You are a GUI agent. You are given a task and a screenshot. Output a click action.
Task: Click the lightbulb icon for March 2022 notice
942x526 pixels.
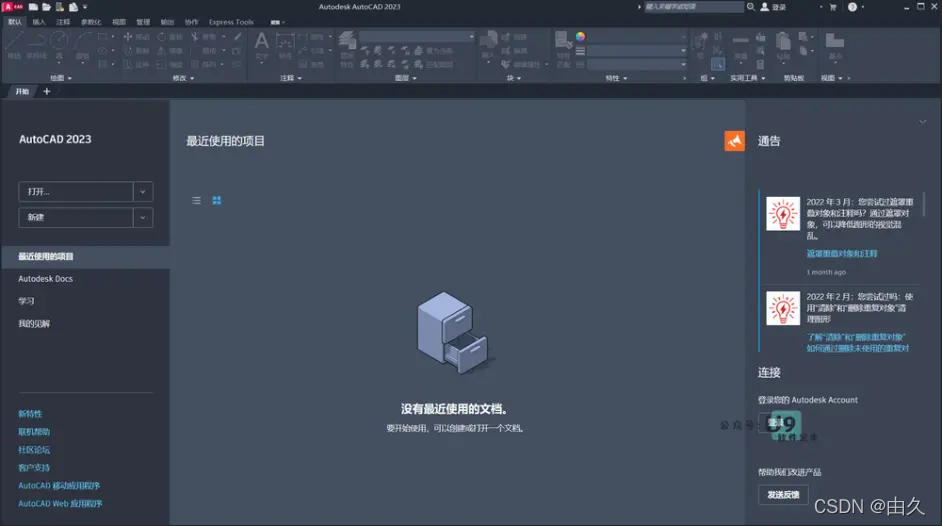point(783,213)
